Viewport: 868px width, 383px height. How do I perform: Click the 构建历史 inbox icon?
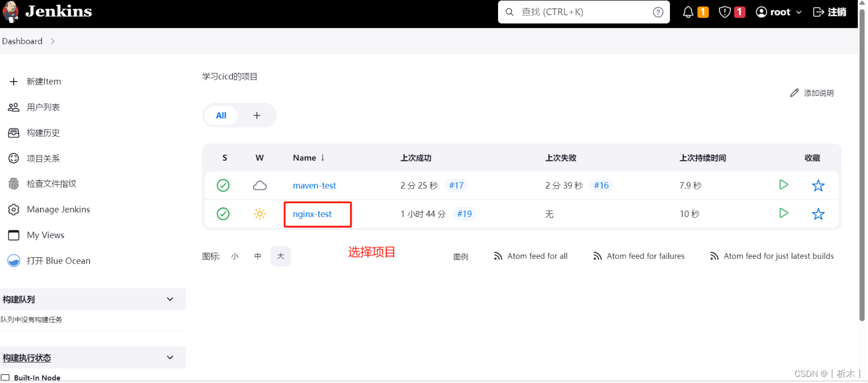[14, 133]
